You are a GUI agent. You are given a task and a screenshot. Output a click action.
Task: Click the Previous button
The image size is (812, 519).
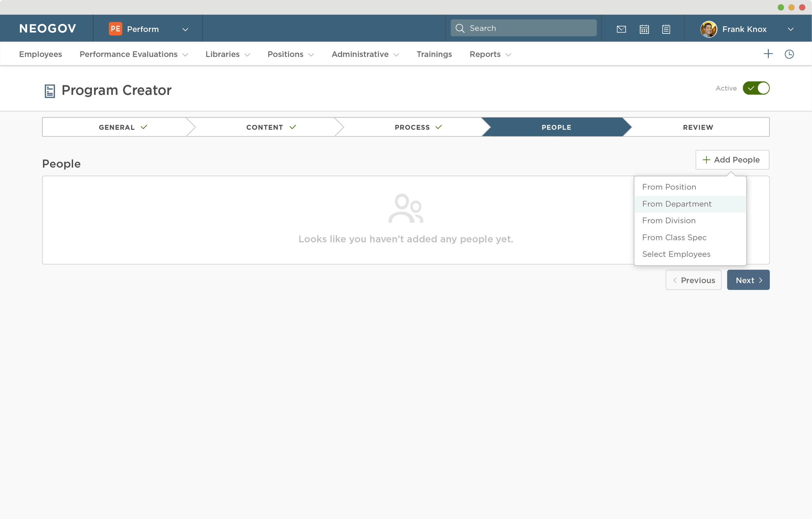click(x=694, y=280)
